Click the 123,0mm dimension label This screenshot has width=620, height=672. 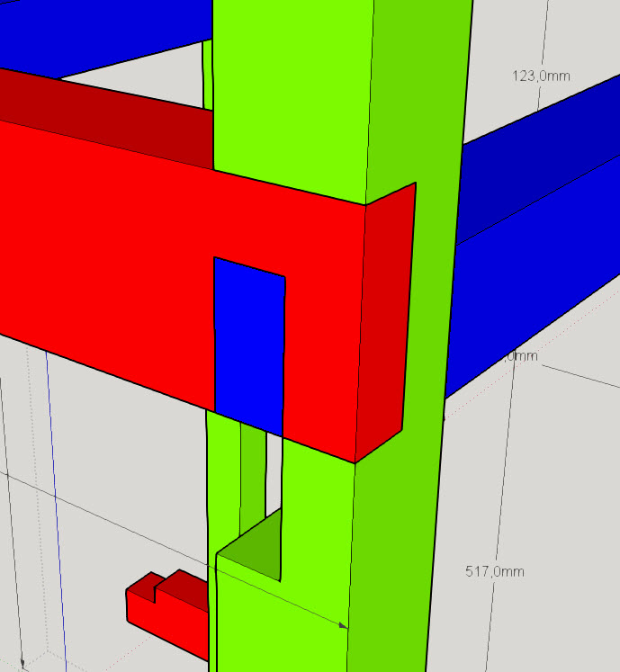541,76
